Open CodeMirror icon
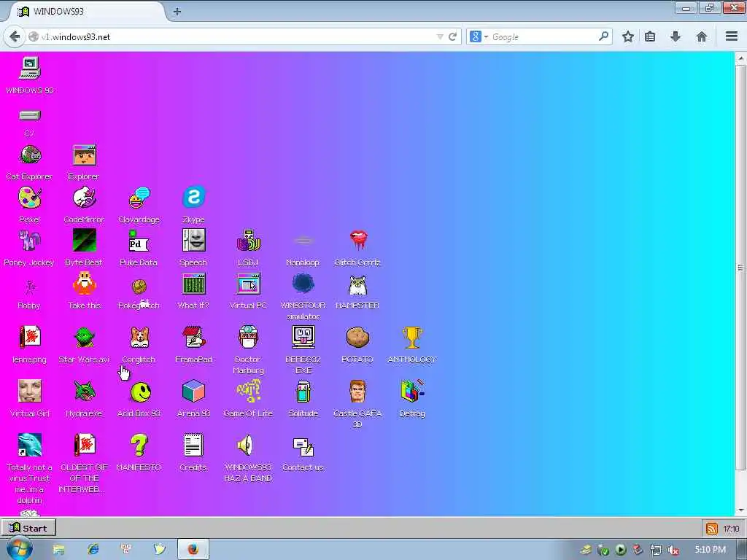Screen dimensions: 747x560 pyautogui.click(x=85, y=198)
